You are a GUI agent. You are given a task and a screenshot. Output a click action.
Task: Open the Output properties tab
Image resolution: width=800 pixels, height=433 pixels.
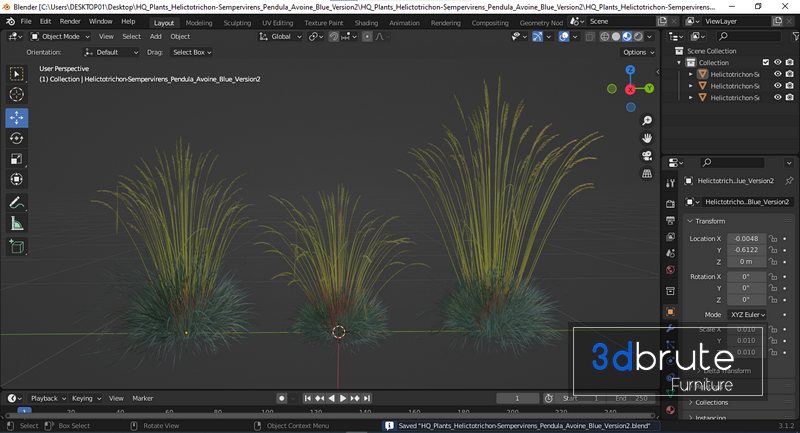pos(670,220)
